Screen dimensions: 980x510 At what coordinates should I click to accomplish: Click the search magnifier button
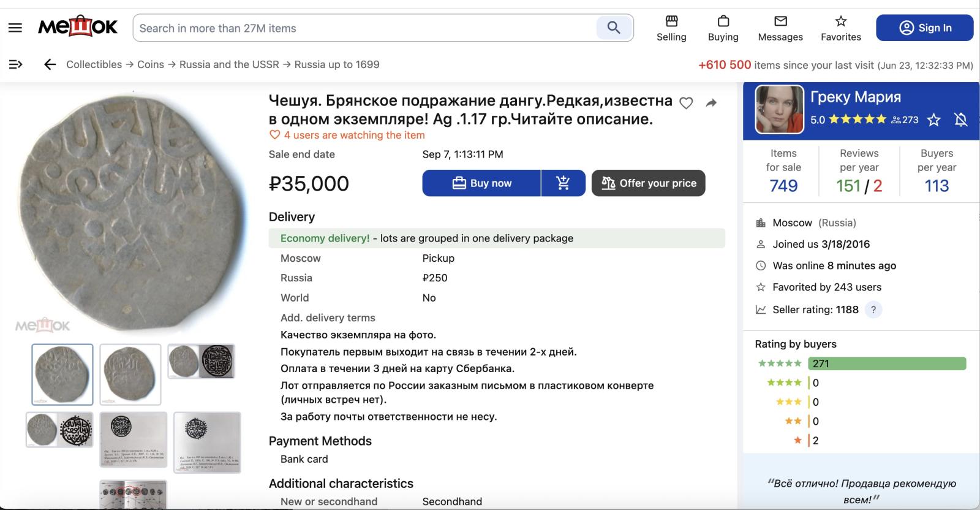point(614,28)
